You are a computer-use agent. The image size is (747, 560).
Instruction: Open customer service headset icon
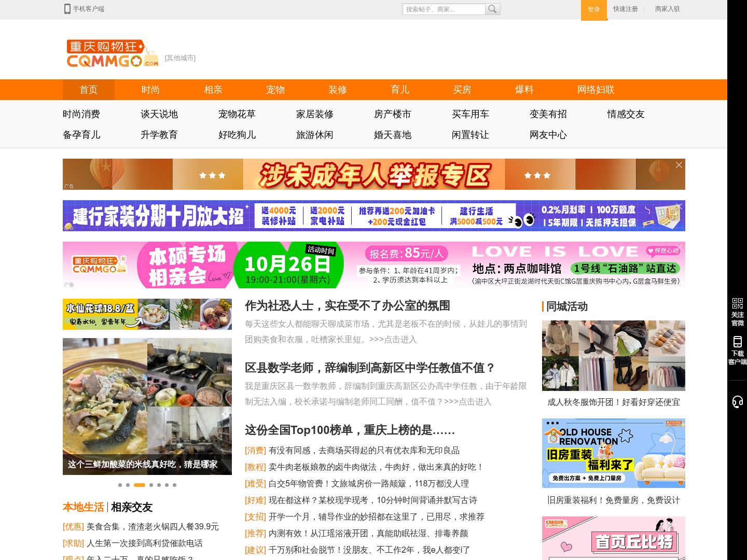(x=737, y=402)
